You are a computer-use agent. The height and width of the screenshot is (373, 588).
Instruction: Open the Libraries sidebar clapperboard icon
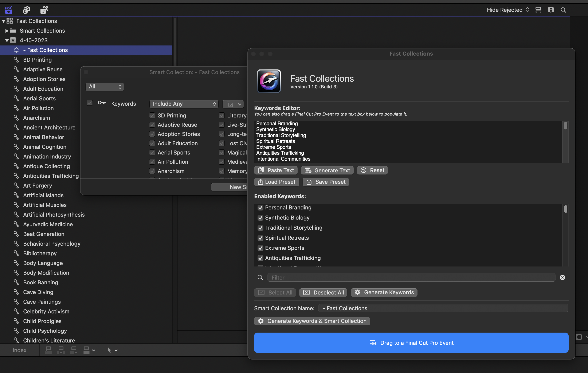(x=9, y=10)
